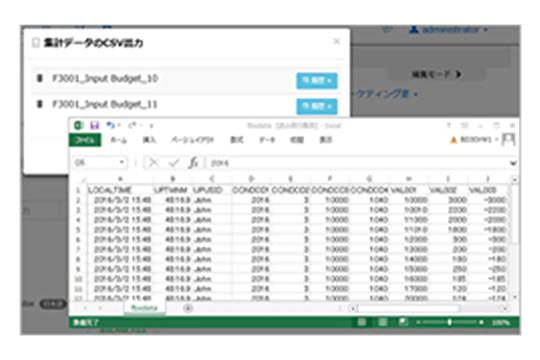540x360 pixels.
Task: Select column A header
Action: [x=120, y=179]
